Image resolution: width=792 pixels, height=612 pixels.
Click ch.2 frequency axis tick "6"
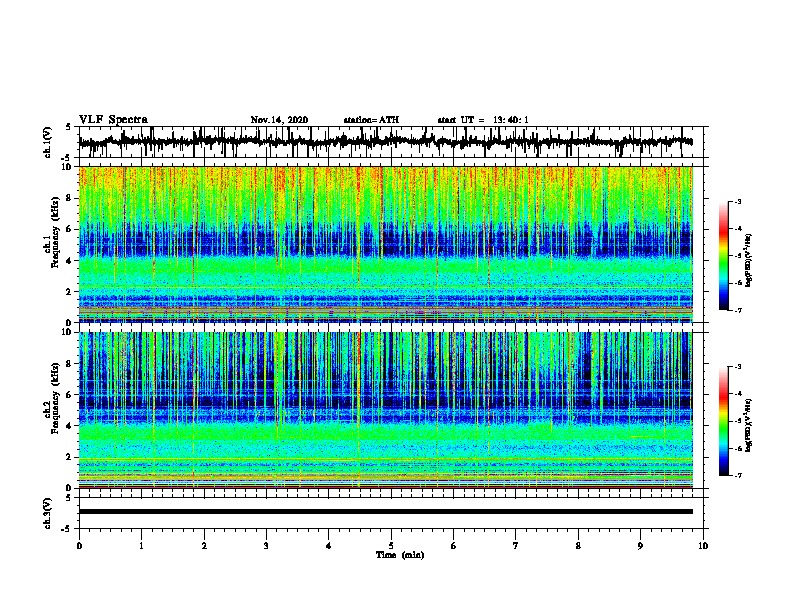point(70,394)
